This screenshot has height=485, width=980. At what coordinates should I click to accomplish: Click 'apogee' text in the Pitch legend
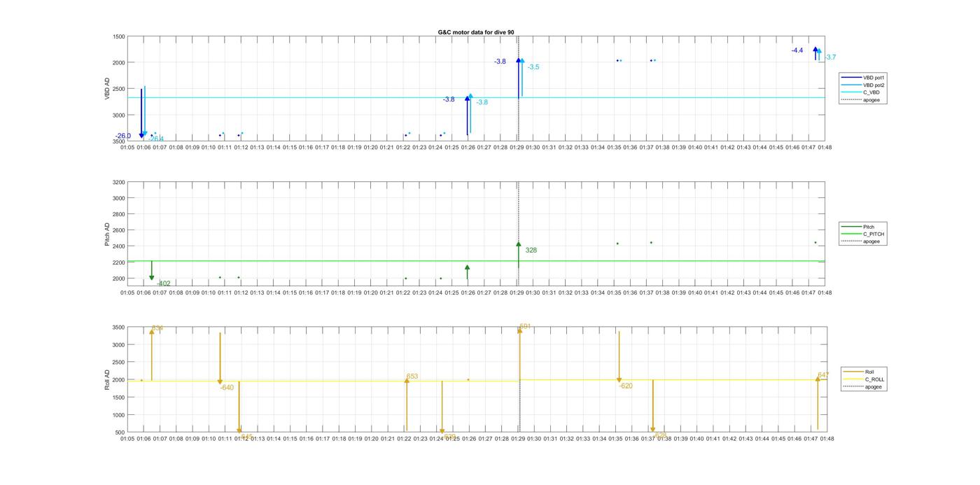tap(871, 241)
